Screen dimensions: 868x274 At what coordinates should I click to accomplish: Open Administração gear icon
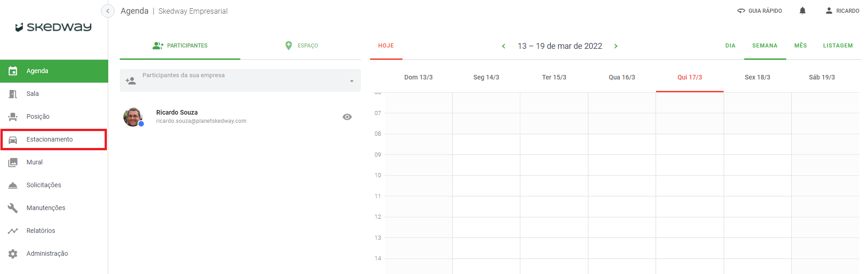13,254
